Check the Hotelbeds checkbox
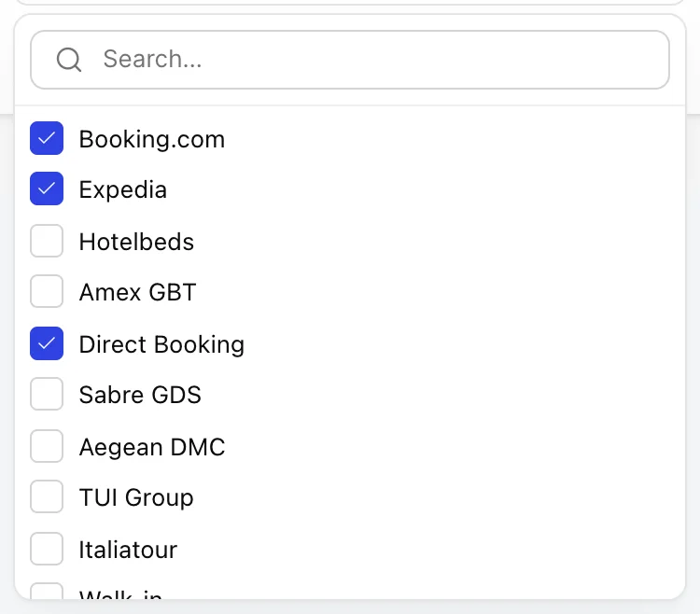This screenshot has width=700, height=614. tap(47, 241)
